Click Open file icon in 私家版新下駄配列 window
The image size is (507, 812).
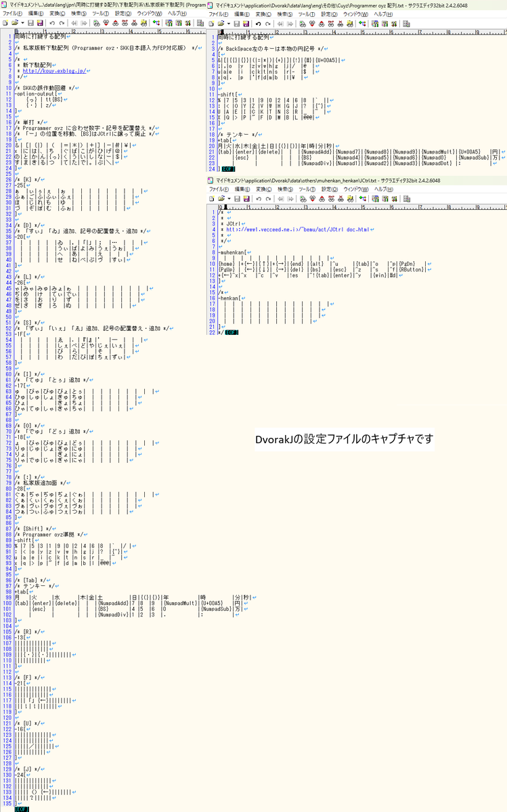tap(14, 23)
